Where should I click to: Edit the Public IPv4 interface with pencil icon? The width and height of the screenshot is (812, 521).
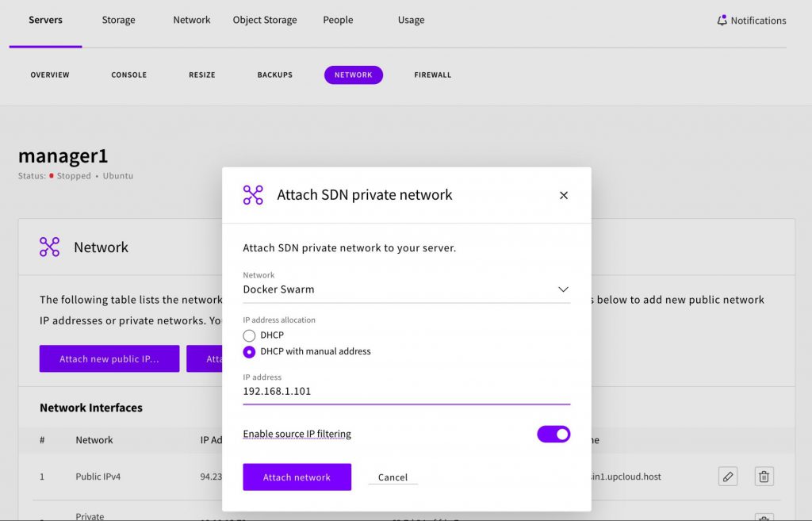[x=727, y=477]
